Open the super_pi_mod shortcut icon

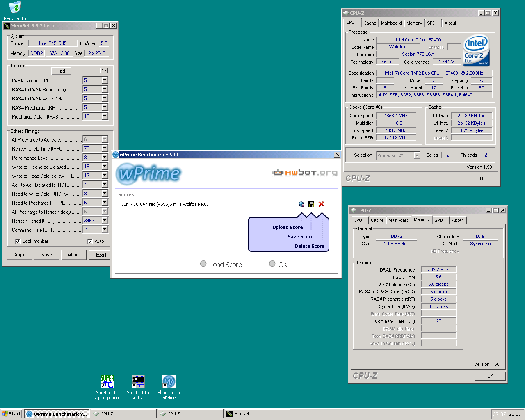[x=107, y=381]
